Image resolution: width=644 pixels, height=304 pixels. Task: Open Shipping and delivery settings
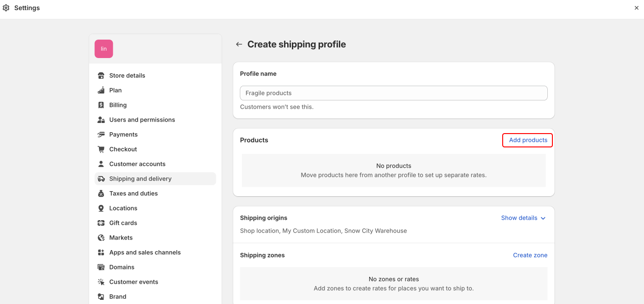pos(155,179)
